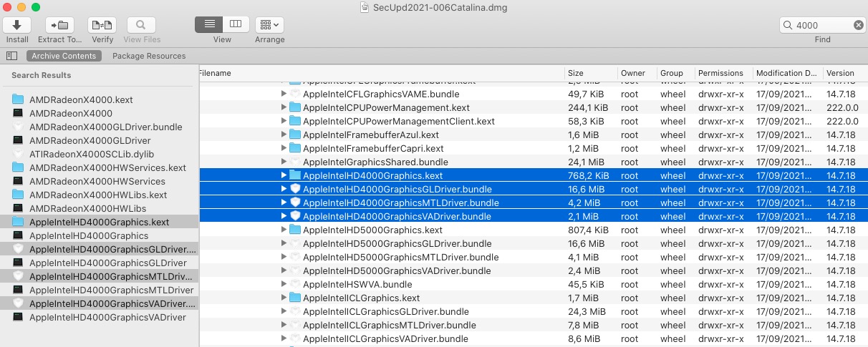The width and height of the screenshot is (868, 347).
Task: Click AMDRadeonX4000HWLibs.kext folder icon
Action: 18,195
